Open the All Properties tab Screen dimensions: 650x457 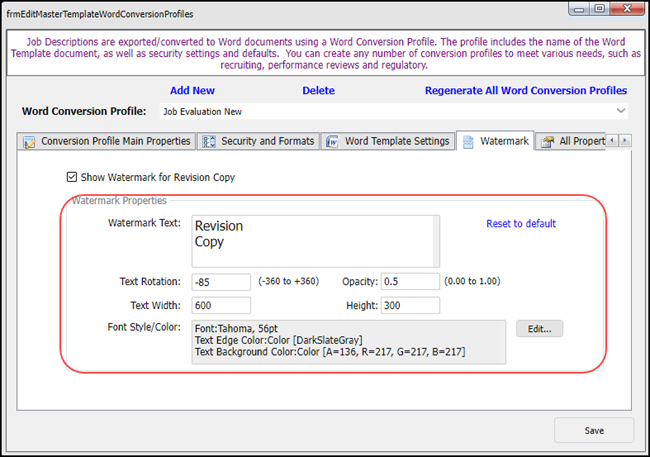(571, 141)
